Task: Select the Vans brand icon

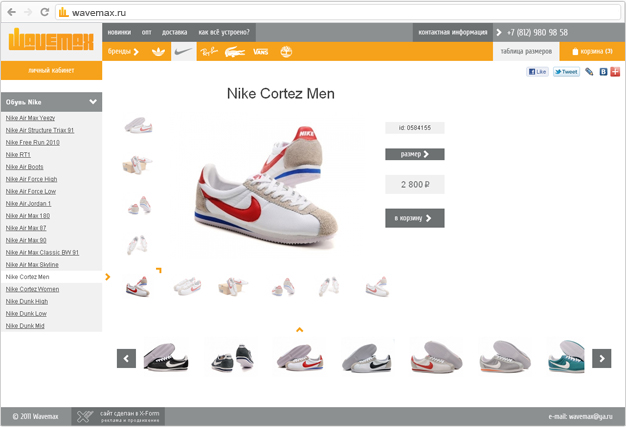Action: coord(261,51)
